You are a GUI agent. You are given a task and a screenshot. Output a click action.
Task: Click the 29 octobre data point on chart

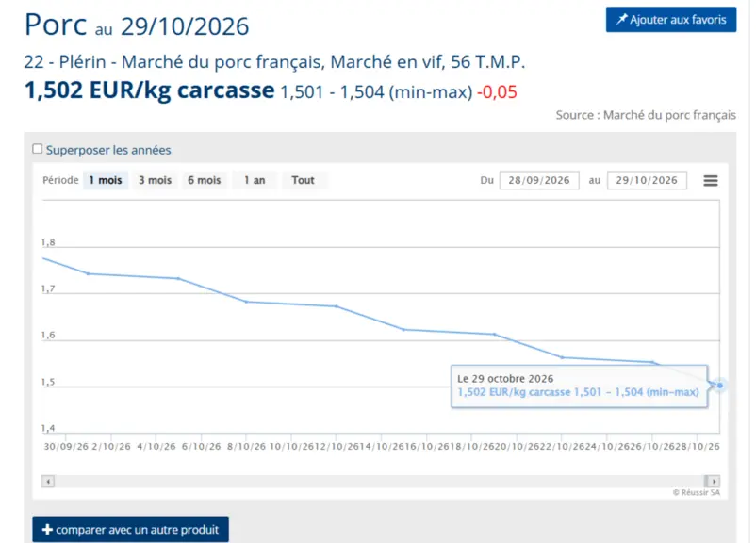(719, 386)
